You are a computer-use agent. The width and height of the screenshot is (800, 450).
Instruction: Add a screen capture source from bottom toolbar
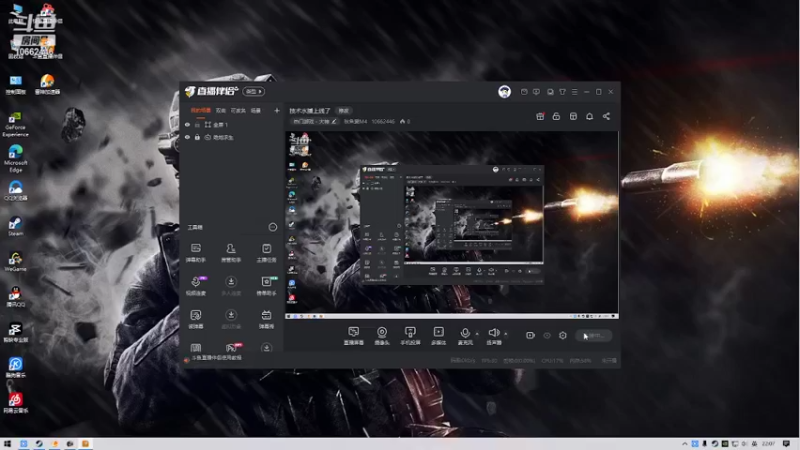click(x=354, y=336)
